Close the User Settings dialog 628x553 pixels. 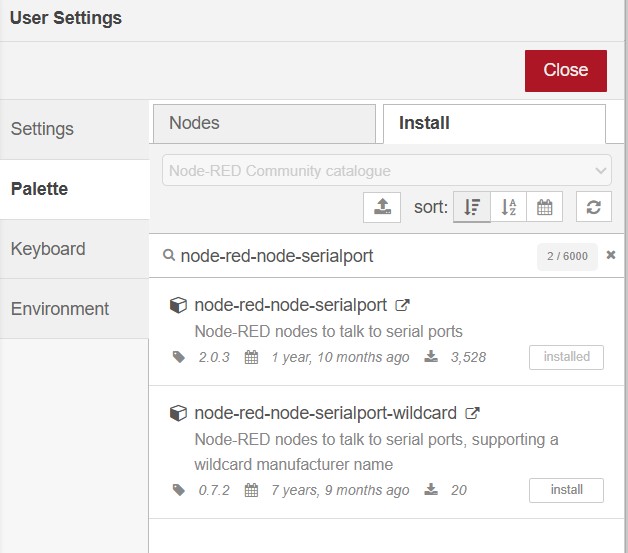click(566, 70)
